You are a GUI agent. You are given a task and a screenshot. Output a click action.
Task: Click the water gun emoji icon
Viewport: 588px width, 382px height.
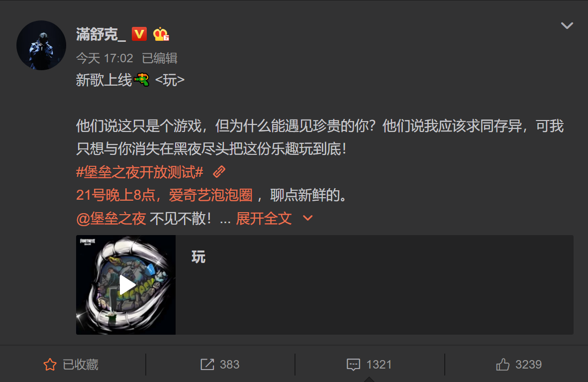point(142,80)
